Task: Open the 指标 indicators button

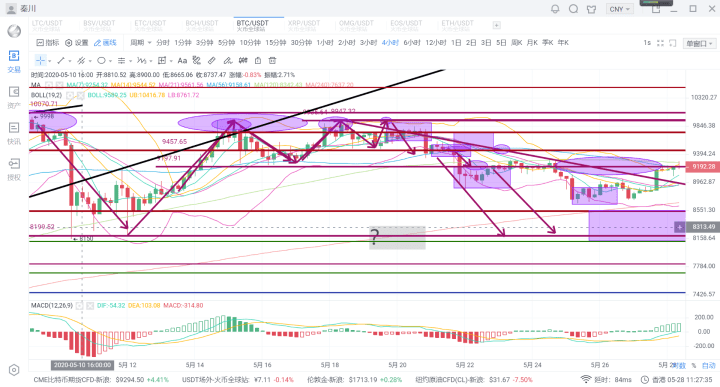Action: click(48, 43)
